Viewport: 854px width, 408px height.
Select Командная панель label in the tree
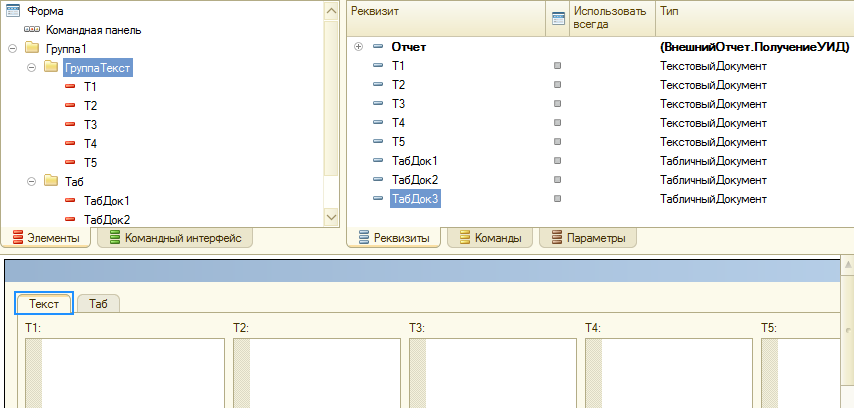click(x=94, y=30)
